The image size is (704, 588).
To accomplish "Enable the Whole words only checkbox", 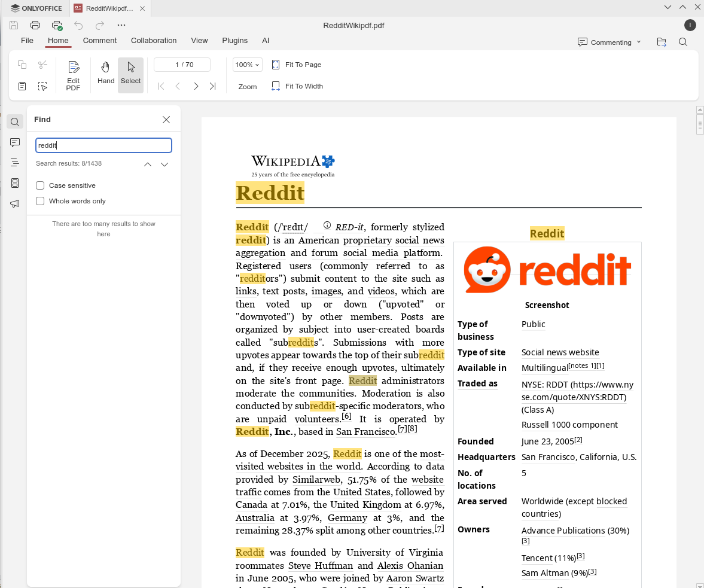I will click(40, 201).
